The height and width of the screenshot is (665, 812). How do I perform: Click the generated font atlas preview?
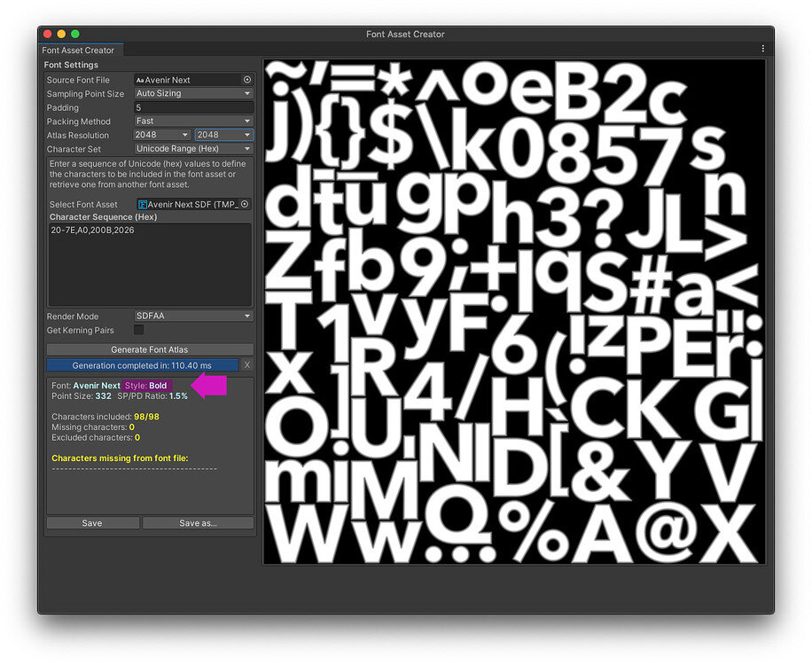[x=514, y=312]
